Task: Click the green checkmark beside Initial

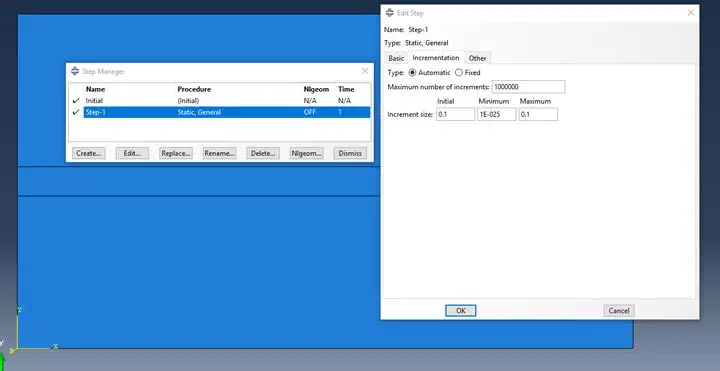Action: (76, 101)
